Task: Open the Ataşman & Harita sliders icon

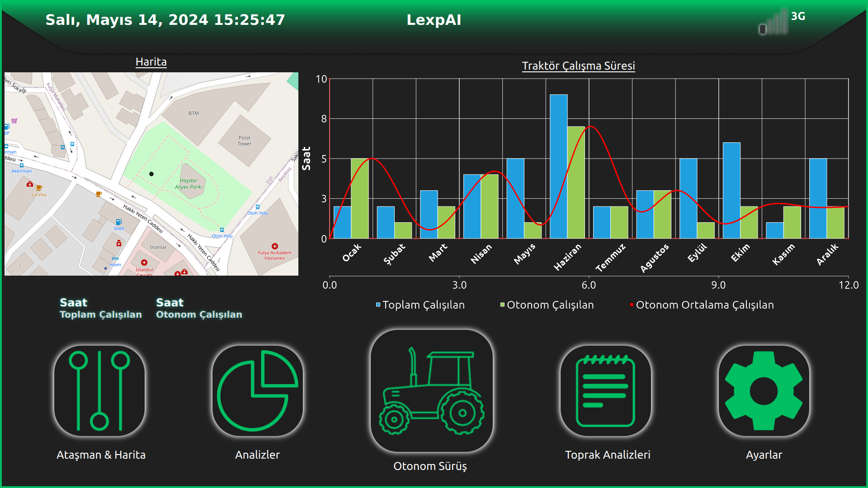Action: [99, 391]
